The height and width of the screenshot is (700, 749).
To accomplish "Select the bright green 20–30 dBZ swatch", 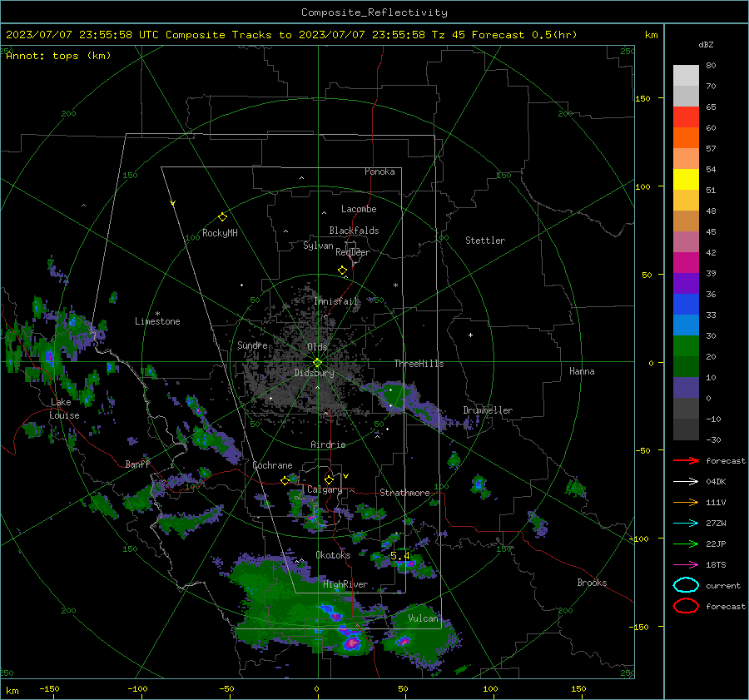I will (686, 346).
